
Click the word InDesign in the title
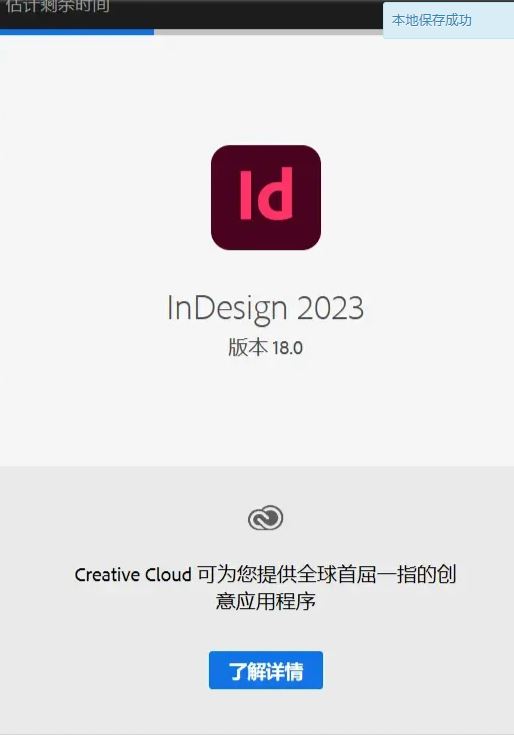point(227,308)
